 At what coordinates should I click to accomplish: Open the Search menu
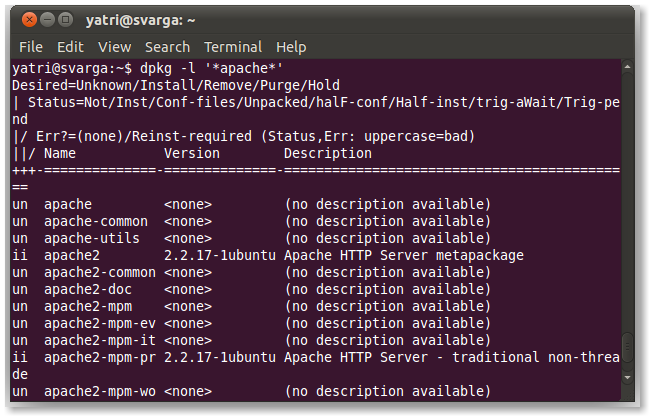click(167, 47)
